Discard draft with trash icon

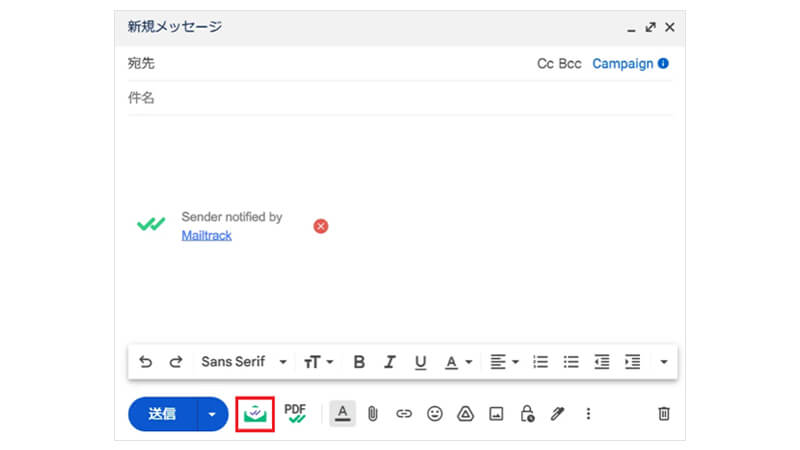tap(664, 414)
